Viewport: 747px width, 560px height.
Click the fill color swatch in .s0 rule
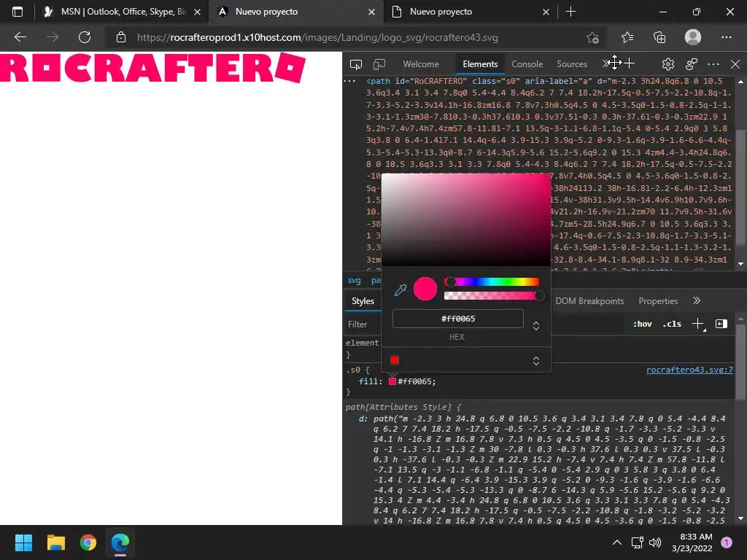pyautogui.click(x=392, y=381)
